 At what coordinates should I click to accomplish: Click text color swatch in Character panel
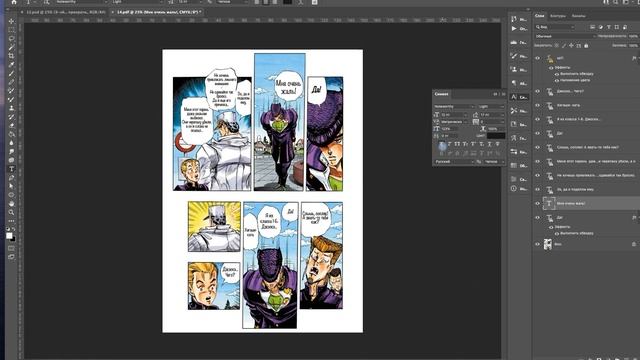496,136
